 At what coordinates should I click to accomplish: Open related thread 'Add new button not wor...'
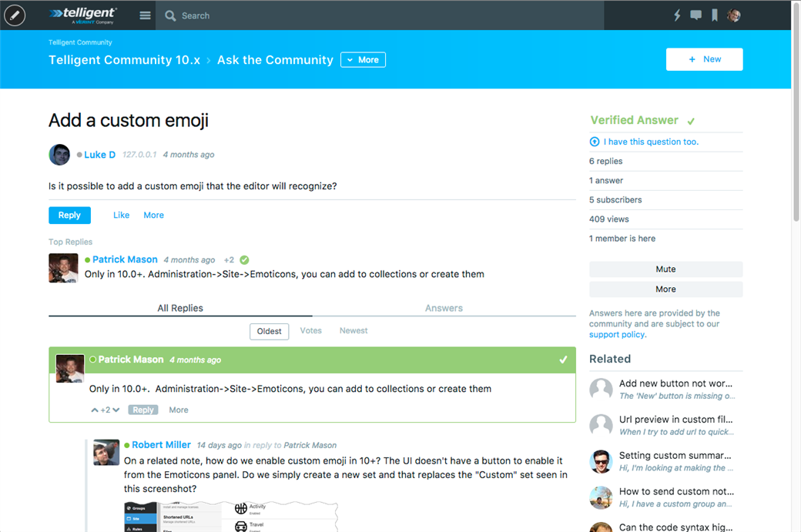[675, 383]
